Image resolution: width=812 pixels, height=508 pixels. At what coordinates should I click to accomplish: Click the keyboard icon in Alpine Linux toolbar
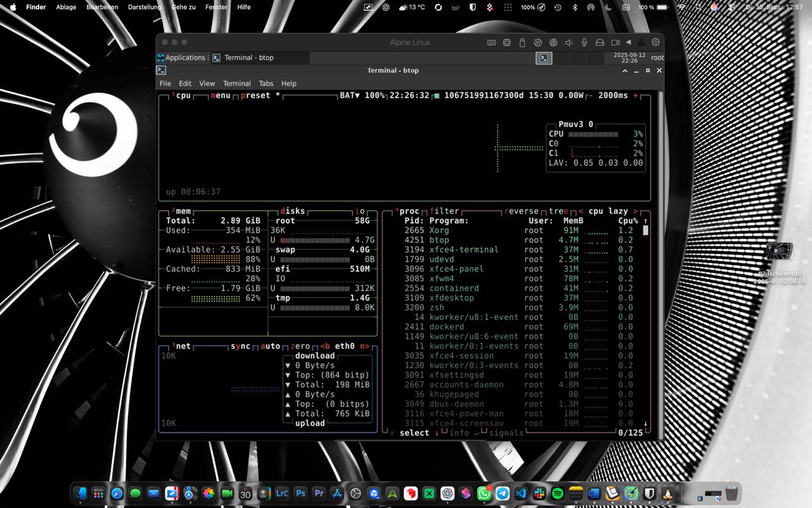pyautogui.click(x=492, y=43)
